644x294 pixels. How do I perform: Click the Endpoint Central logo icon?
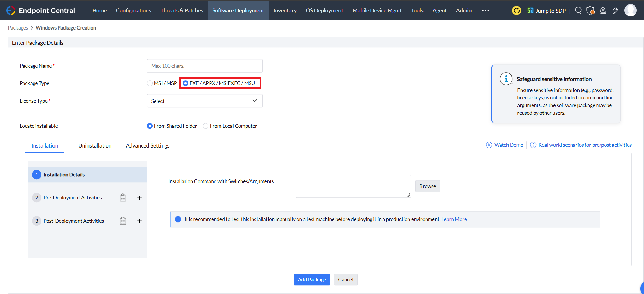[x=11, y=10]
